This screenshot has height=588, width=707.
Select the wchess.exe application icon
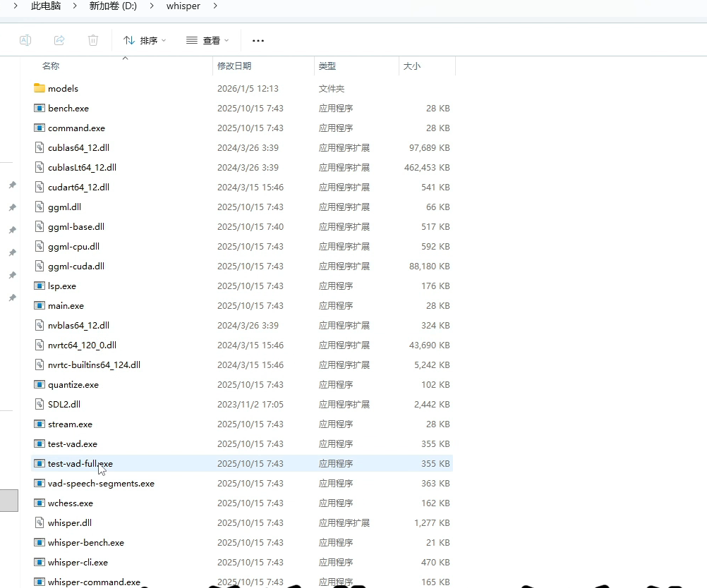pos(40,503)
